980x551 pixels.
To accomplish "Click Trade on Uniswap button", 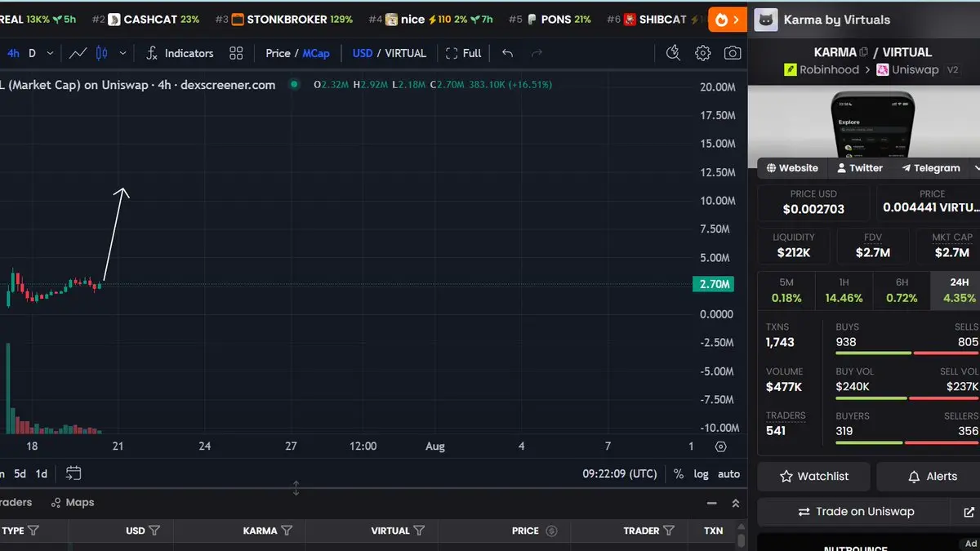I will click(x=855, y=512).
